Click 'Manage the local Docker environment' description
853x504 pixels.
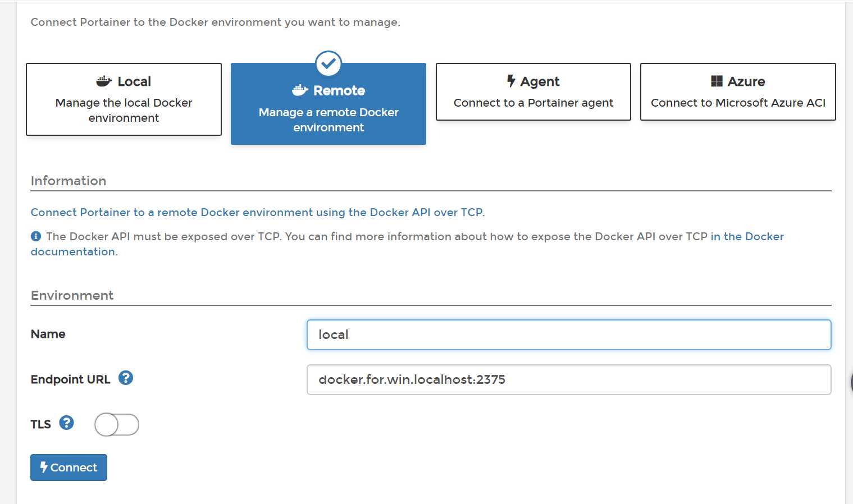124,110
